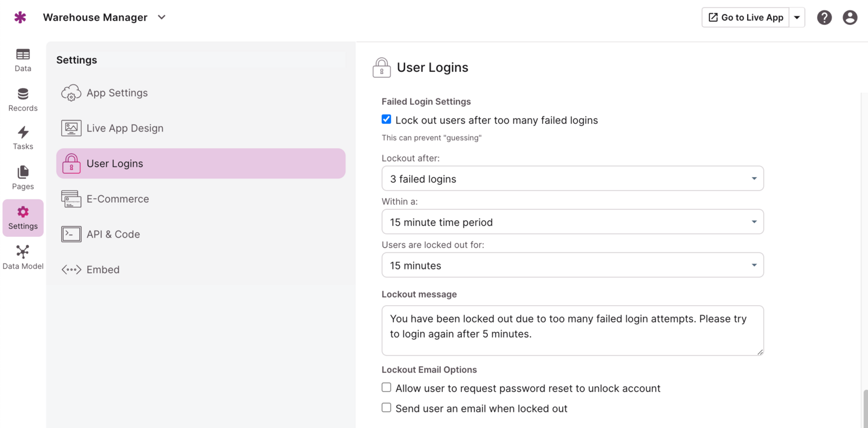Click the help question mark icon
The image size is (868, 428).
[824, 17]
